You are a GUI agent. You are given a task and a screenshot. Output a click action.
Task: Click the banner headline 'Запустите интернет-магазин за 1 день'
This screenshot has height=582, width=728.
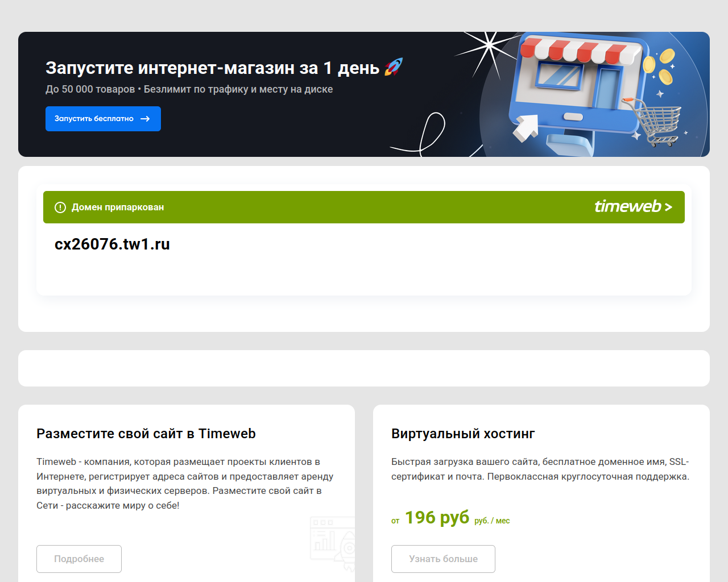coord(212,68)
